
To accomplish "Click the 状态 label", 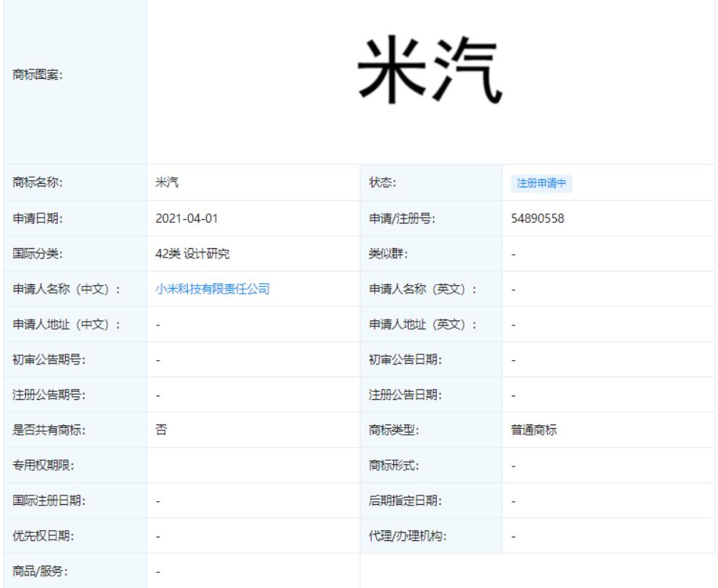I will point(382,182).
